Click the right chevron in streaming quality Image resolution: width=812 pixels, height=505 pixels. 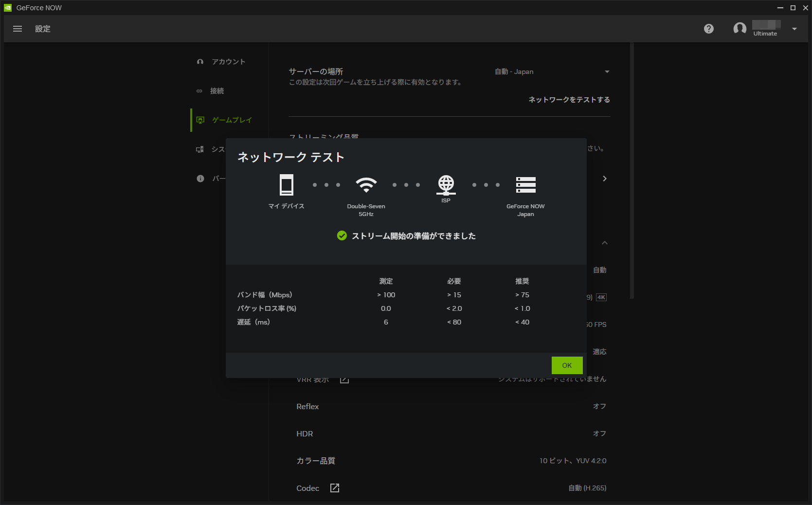(x=605, y=179)
